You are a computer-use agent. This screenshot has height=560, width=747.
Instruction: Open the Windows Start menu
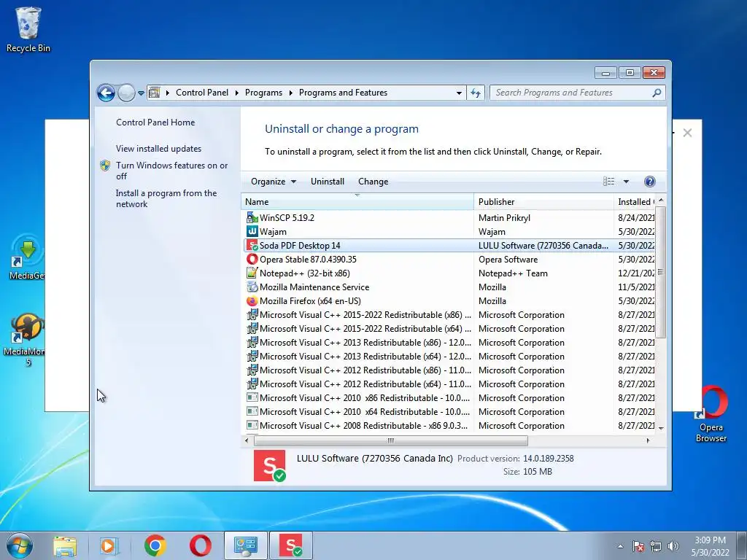point(20,545)
